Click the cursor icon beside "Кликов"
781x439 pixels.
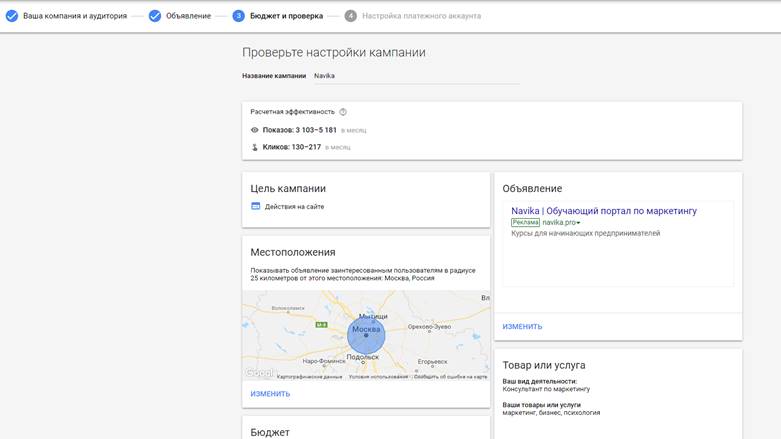coord(255,147)
